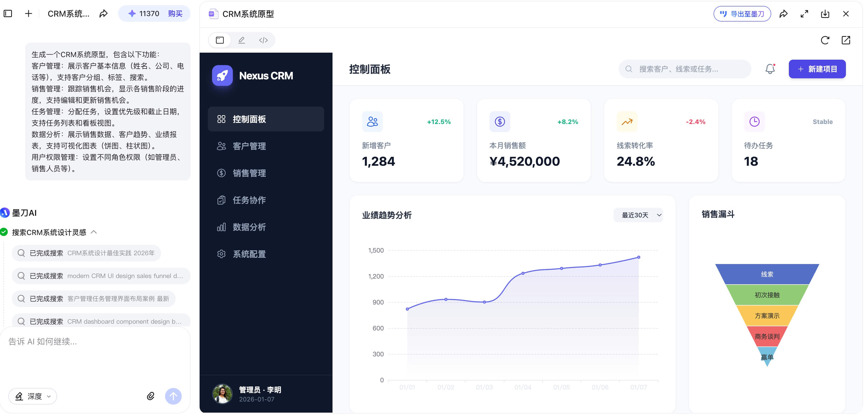Click the download icon in header
Image resolution: width=868 pixels, height=416 pixels.
tap(825, 14)
